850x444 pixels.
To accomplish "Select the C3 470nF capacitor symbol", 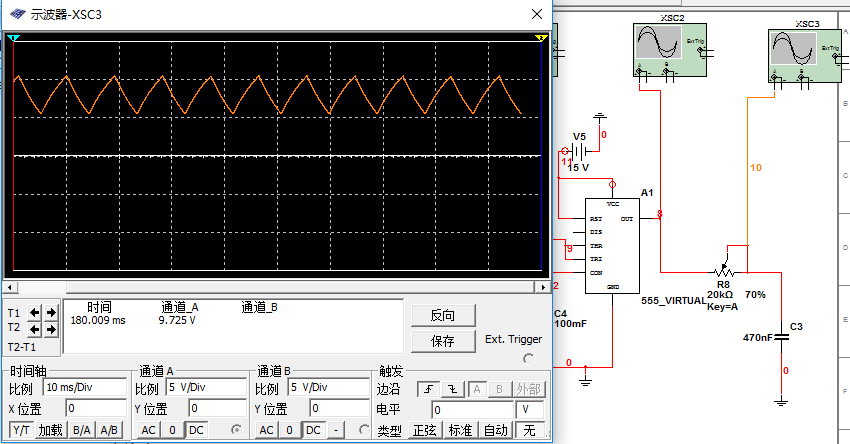I will click(781, 337).
